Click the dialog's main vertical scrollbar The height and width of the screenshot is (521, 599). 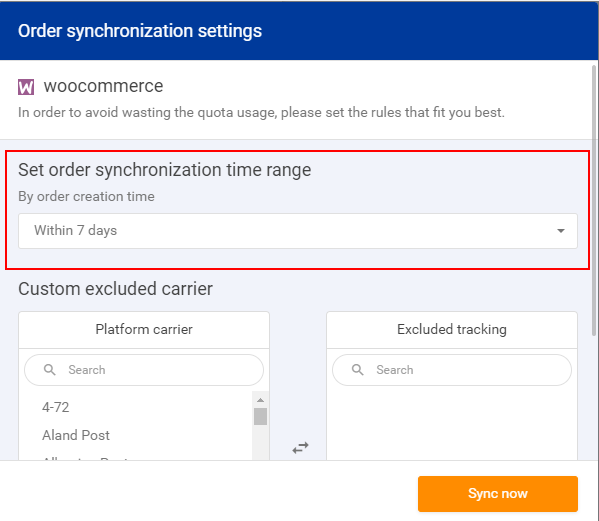[x=594, y=201]
